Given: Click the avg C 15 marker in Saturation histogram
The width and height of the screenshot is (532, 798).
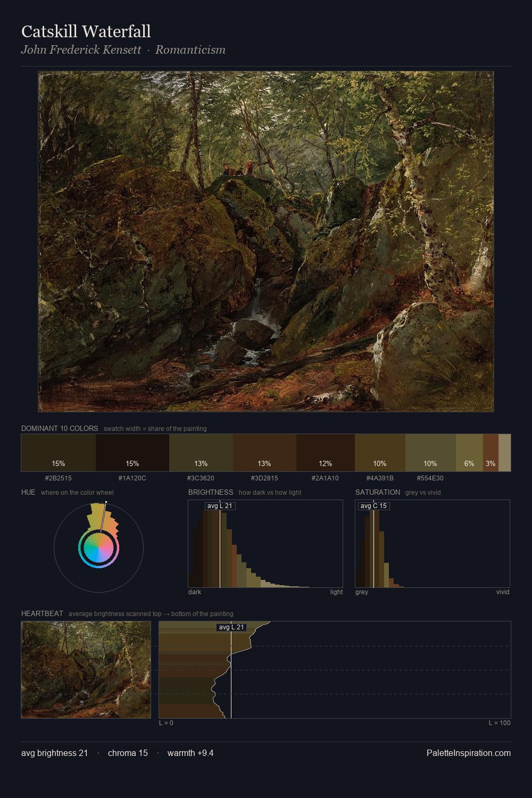Looking at the screenshot, I should (x=373, y=506).
